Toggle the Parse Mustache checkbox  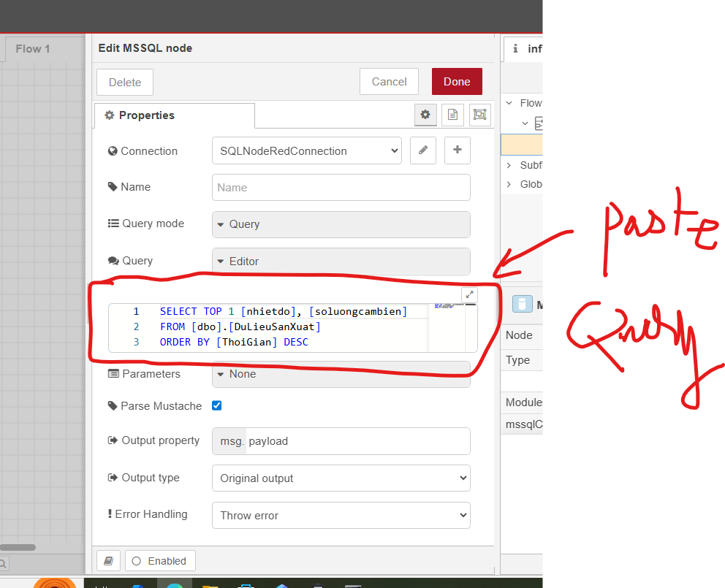(x=216, y=405)
